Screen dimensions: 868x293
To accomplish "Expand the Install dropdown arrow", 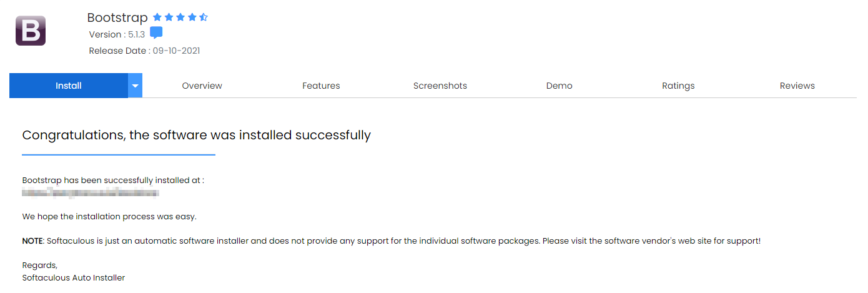I will click(x=136, y=86).
